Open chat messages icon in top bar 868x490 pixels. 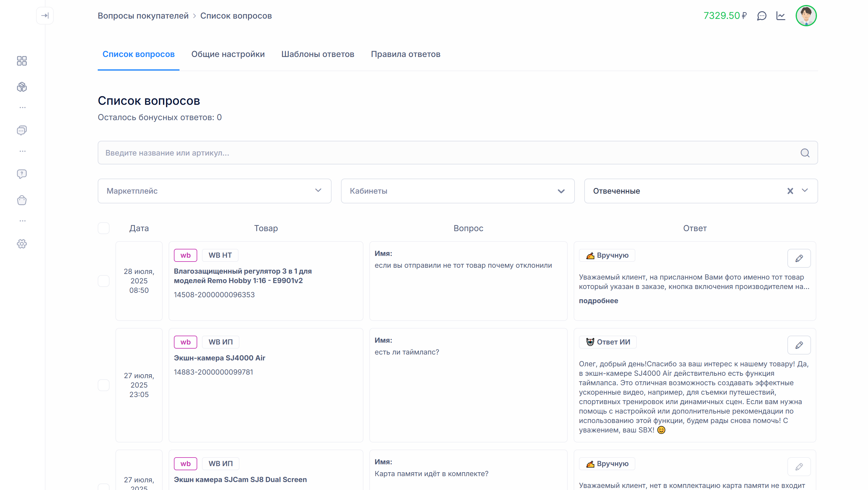(x=762, y=16)
